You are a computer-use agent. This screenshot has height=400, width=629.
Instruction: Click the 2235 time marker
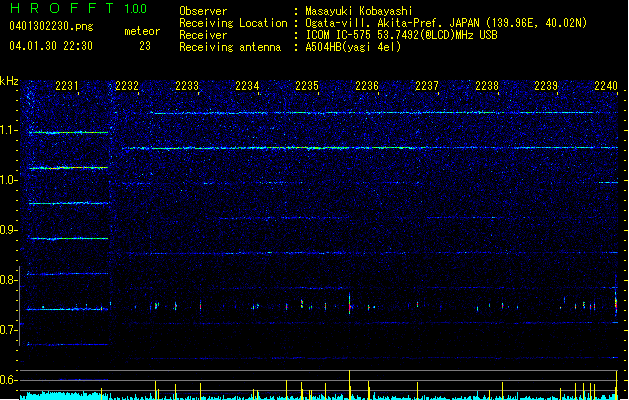point(307,86)
